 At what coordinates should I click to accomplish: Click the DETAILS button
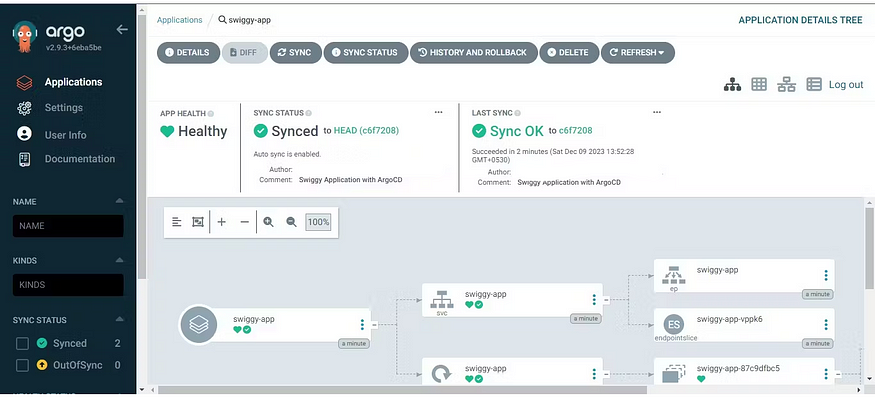coord(188,52)
